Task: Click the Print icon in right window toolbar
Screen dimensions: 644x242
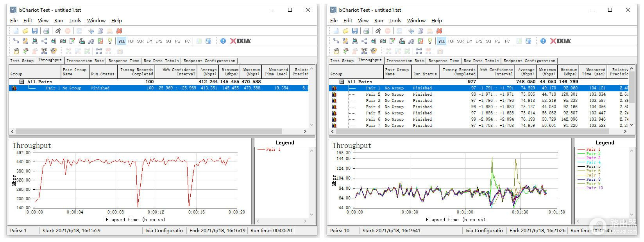Action: 366,31
